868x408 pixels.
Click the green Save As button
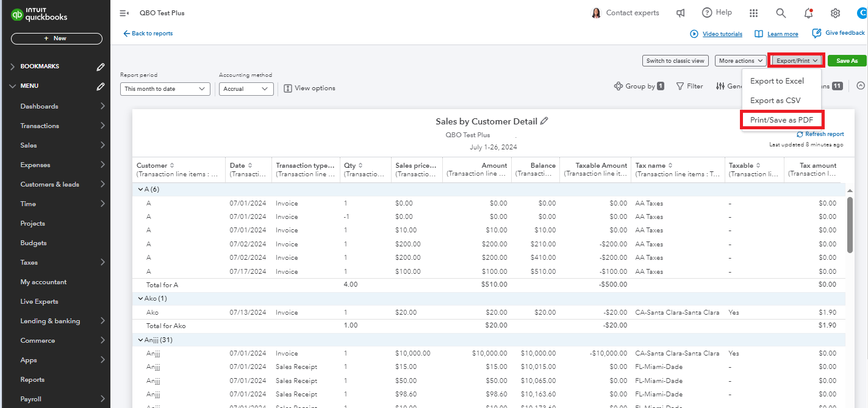[847, 61]
